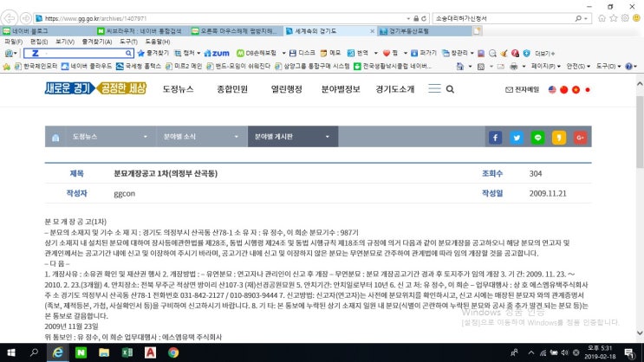Switch site language to English flag
Screen dimensions: 644x362
pyautogui.click(x=552, y=89)
